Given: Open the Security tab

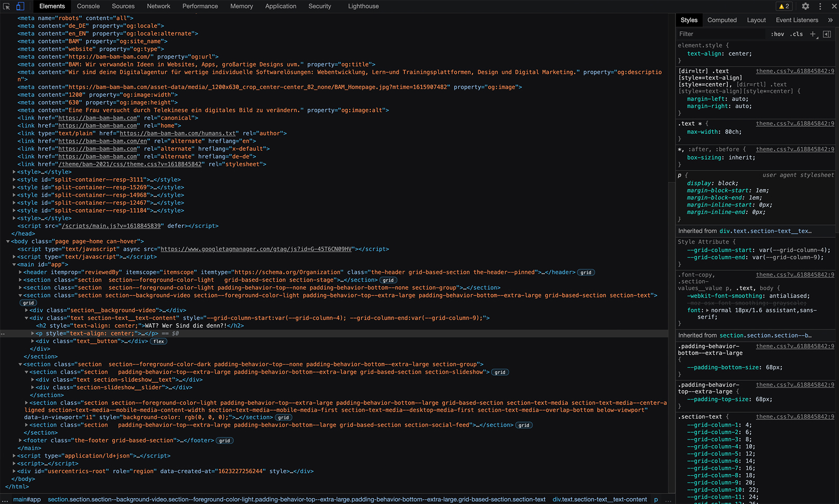Looking at the screenshot, I should click(x=320, y=6).
